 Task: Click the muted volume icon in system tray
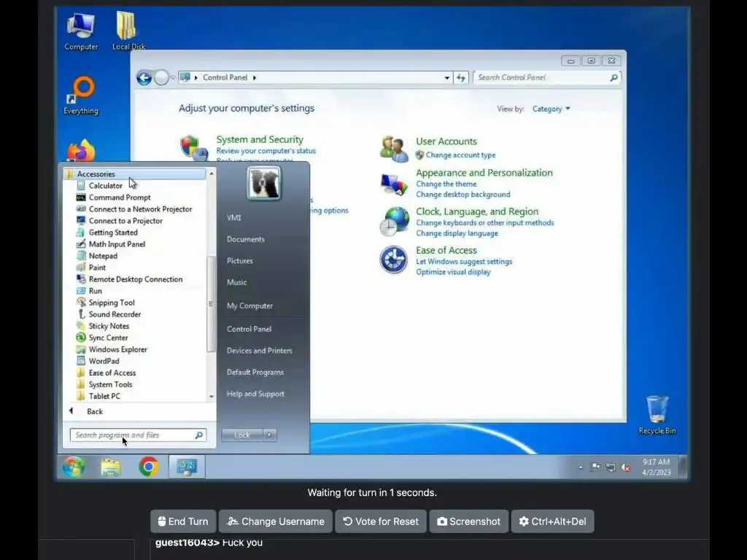click(x=625, y=467)
